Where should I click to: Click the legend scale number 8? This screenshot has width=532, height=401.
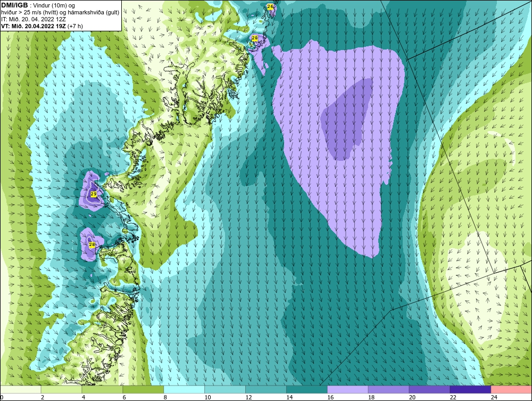165,397
